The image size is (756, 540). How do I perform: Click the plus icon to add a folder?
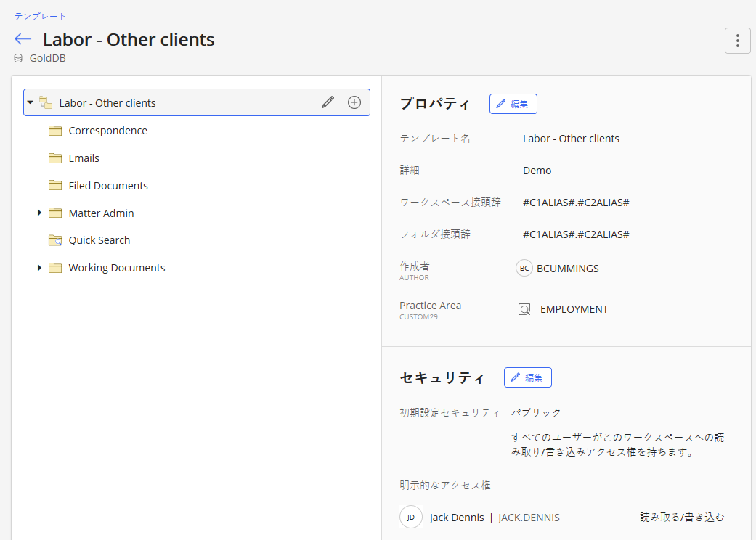[354, 103]
